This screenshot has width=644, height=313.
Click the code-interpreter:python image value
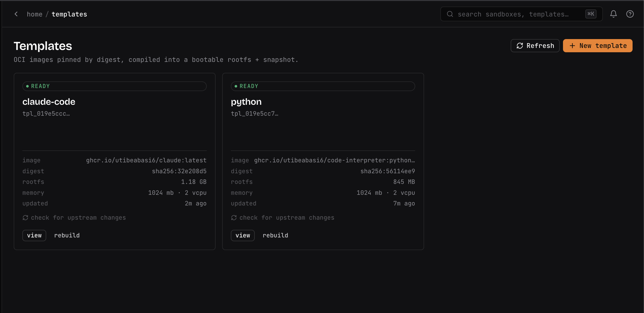334,160
